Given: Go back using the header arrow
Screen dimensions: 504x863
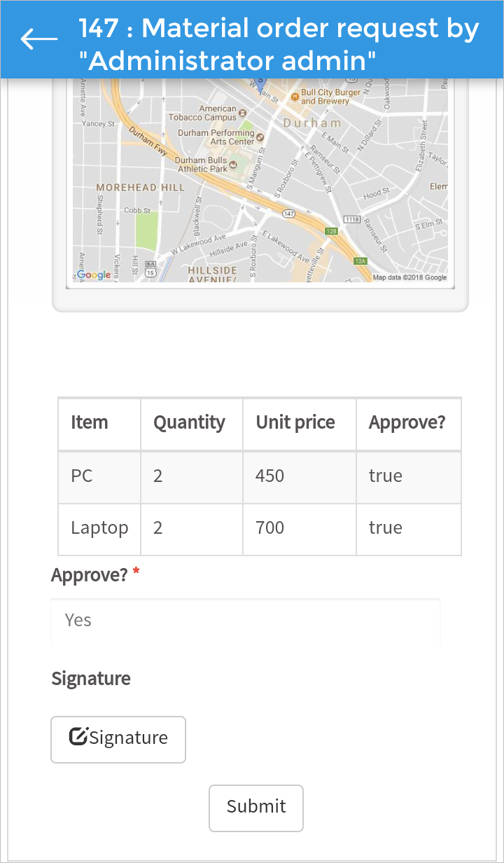Looking at the screenshot, I should (39, 39).
